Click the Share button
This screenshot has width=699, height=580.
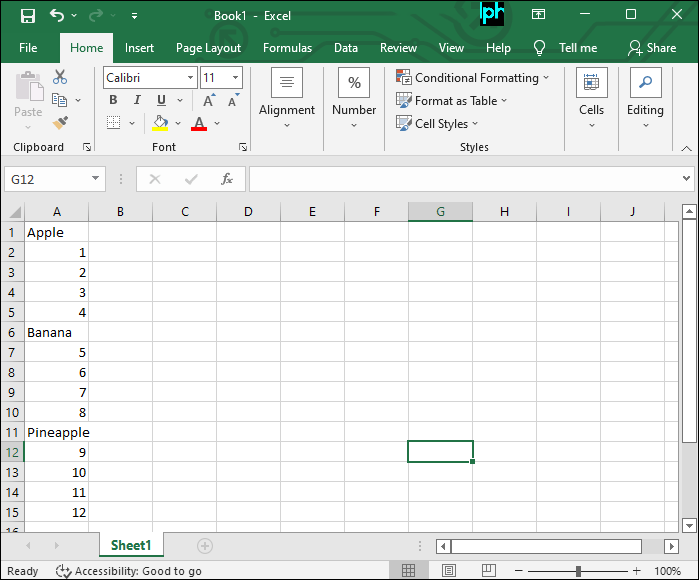651,48
